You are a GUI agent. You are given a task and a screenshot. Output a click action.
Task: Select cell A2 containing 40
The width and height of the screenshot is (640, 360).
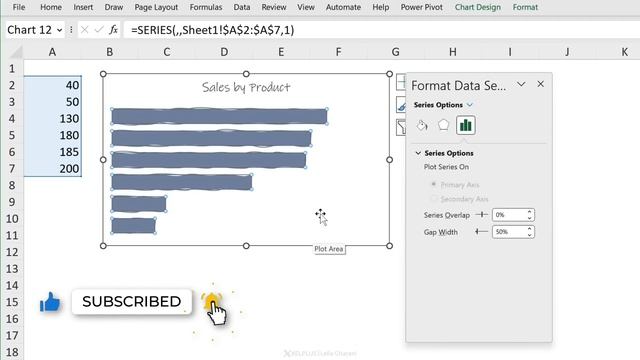[x=53, y=85]
